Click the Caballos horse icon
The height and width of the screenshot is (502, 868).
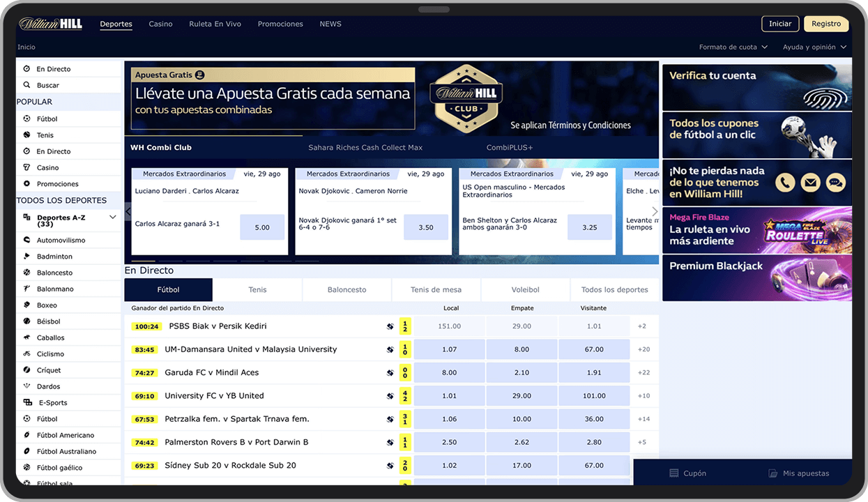[26, 337]
